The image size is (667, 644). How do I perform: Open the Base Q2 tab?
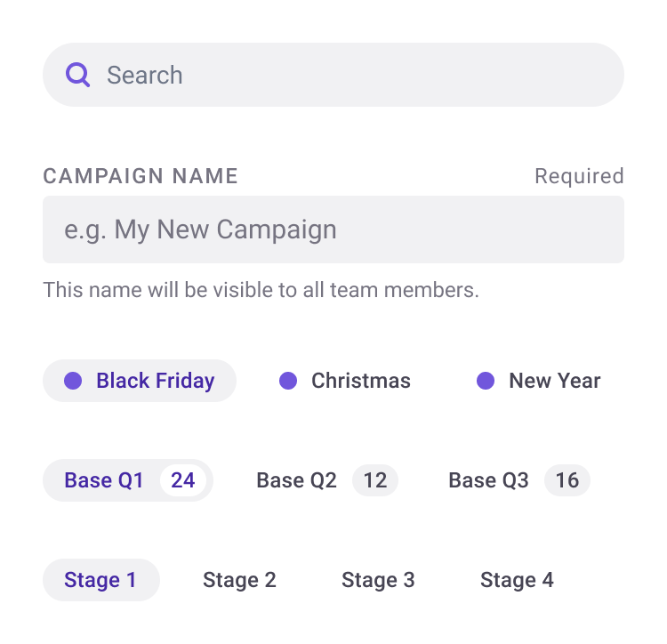coord(327,480)
